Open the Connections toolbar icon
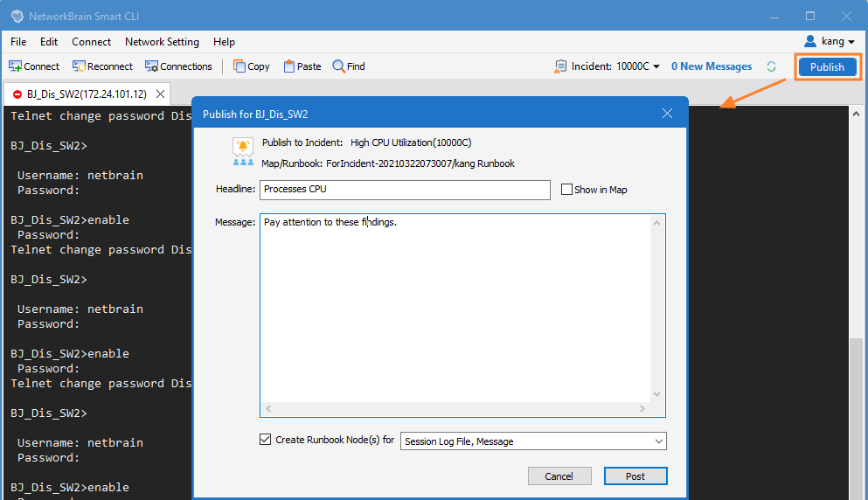The width and height of the screenshot is (868, 500). click(x=151, y=66)
